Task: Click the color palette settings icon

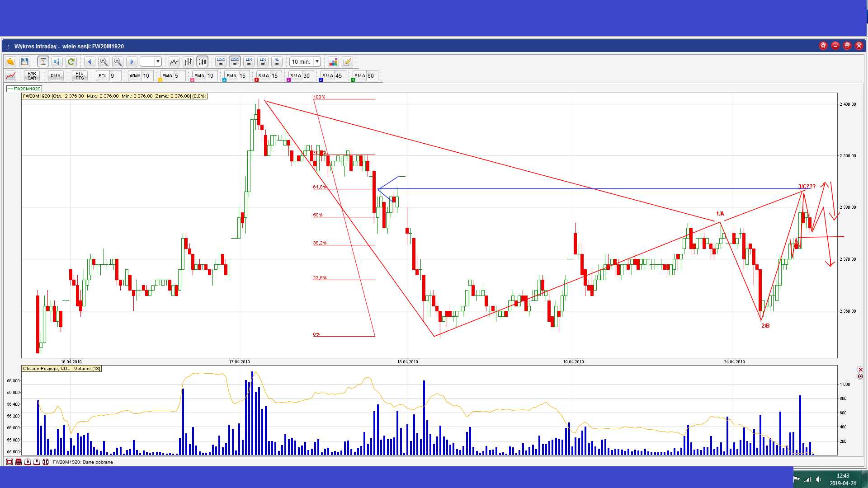Action: tap(333, 62)
